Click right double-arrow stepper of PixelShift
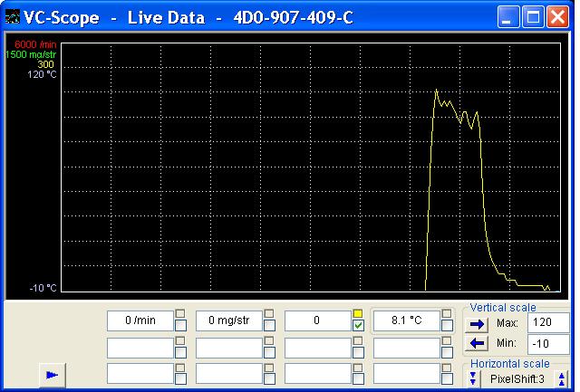Screen dimensions: 580x392 click(562, 377)
